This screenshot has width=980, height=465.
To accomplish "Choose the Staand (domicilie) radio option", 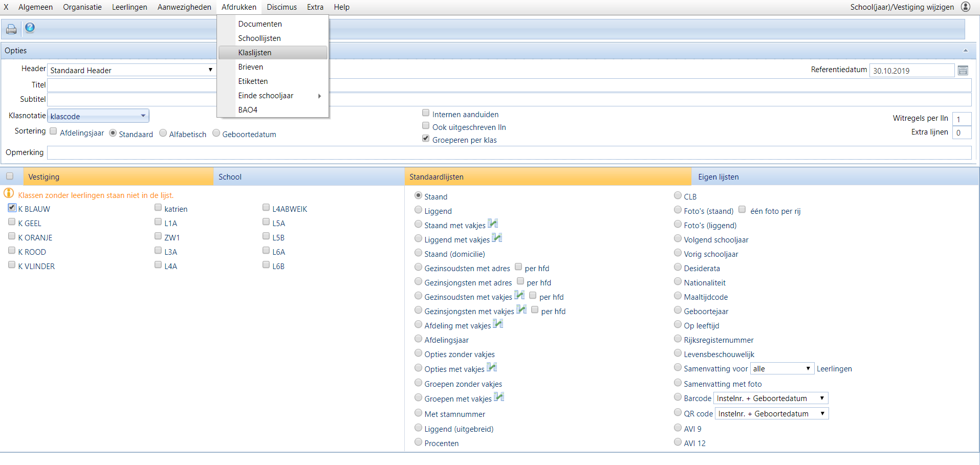I will point(419,253).
